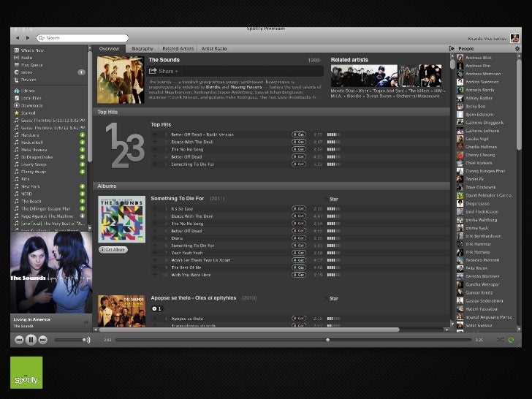Open the Share dropdown
Screen dimensions: 532x399
tap(163, 71)
